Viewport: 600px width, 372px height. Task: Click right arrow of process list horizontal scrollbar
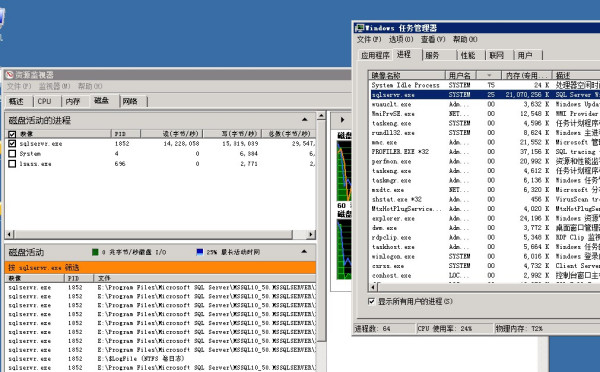(311, 234)
